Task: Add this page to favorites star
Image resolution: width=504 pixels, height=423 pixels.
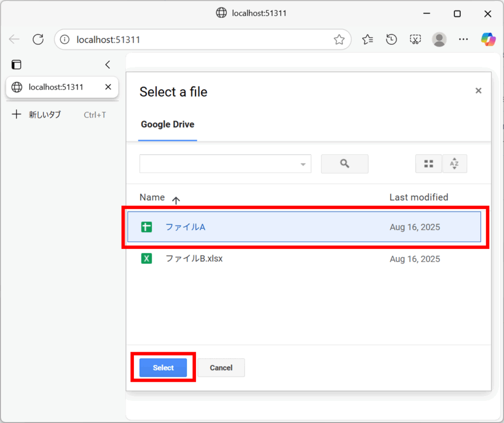Action: tap(339, 40)
